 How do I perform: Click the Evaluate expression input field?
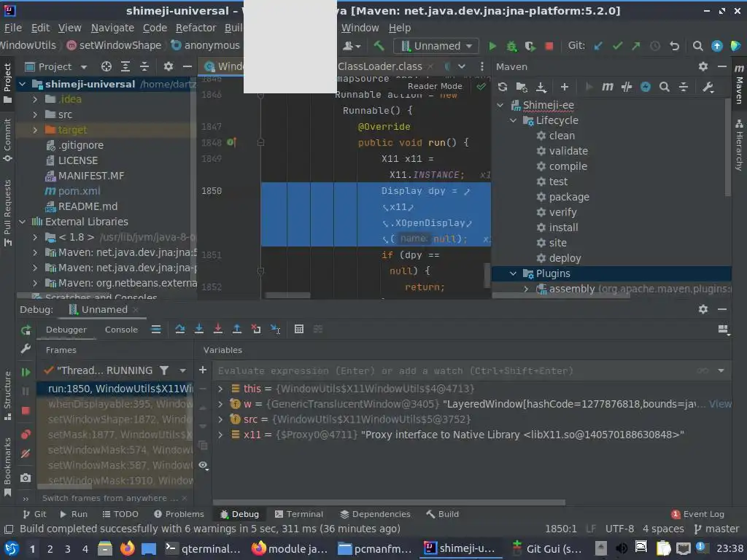tap(455, 371)
